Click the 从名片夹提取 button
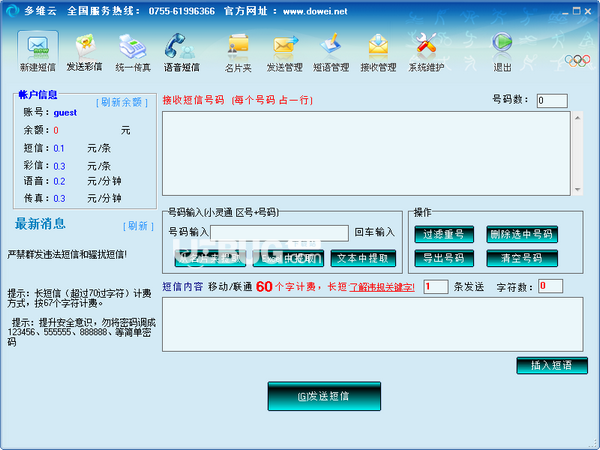 210,258
